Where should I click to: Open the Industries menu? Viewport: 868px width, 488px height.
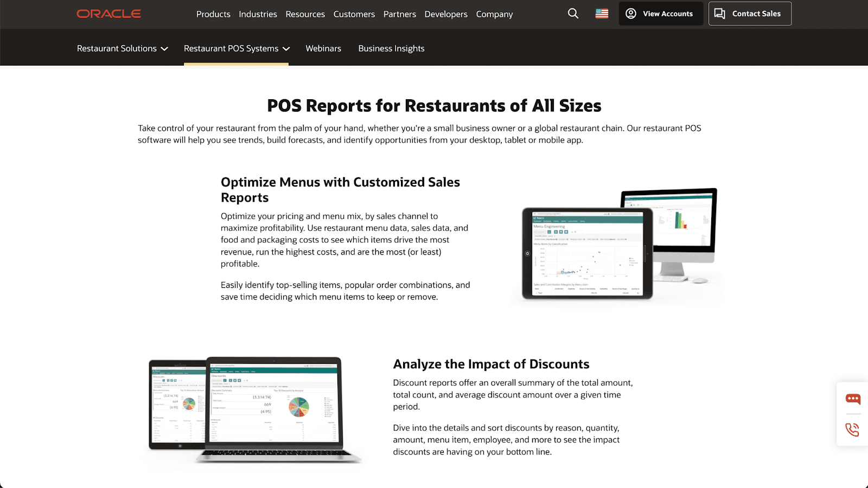(x=258, y=14)
